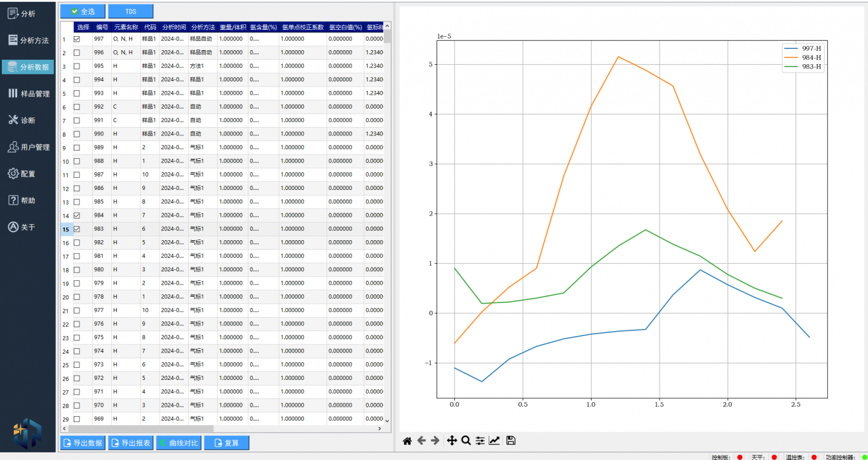
Task: Click the plot back arrow icon
Action: pyautogui.click(x=421, y=440)
